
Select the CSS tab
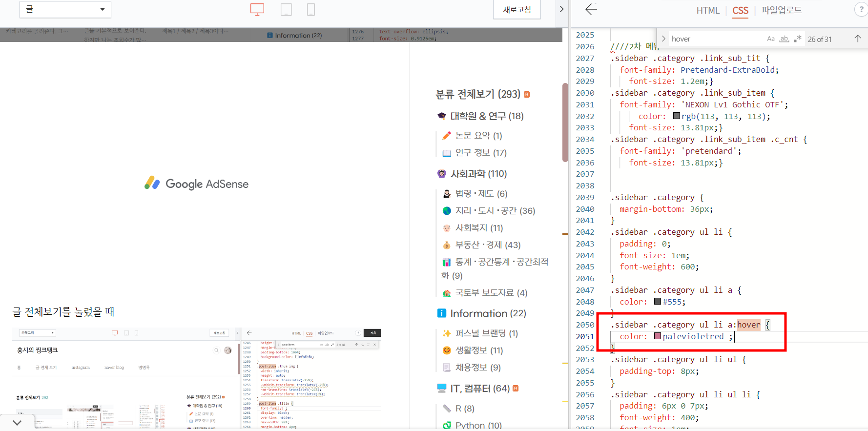740,10
